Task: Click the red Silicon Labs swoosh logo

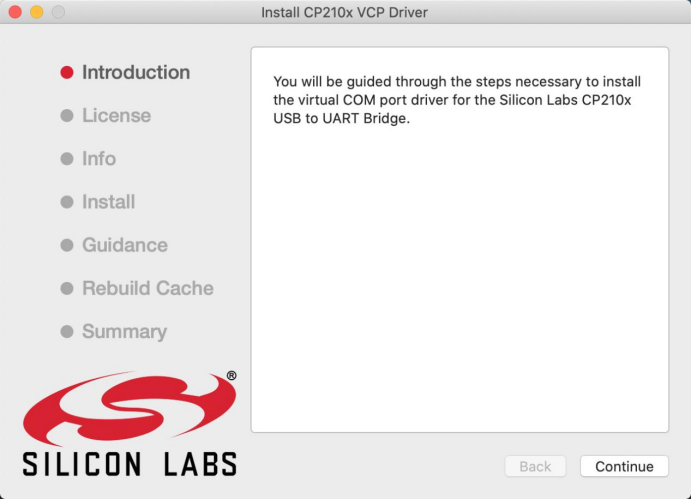Action: coord(130,408)
